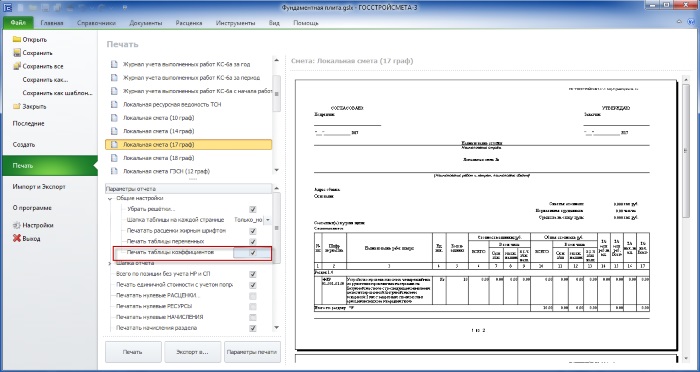
Task: Click parameters panel scroll-down arrow
Action: (x=276, y=328)
